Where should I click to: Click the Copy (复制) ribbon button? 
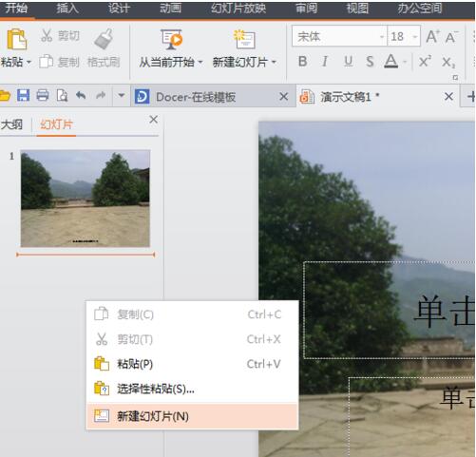click(59, 62)
